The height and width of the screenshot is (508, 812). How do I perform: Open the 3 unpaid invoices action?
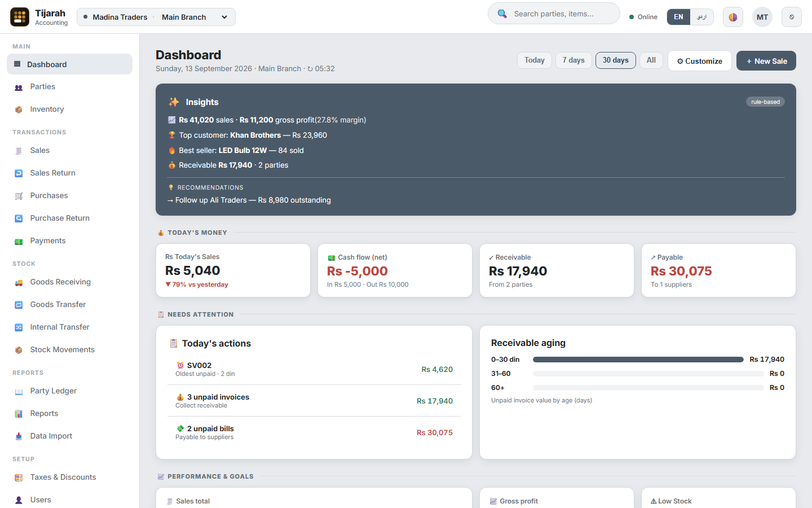(x=314, y=401)
